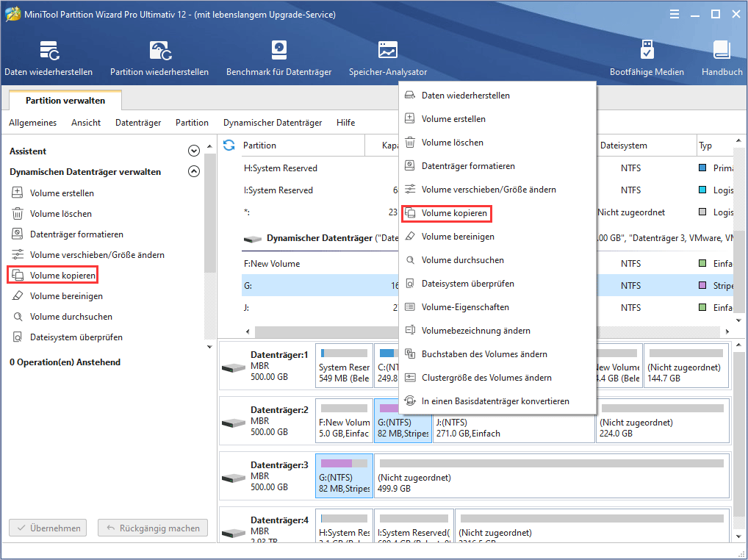Pick Datenträger formatieren in context menu
The height and width of the screenshot is (560, 748).
[x=497, y=166]
